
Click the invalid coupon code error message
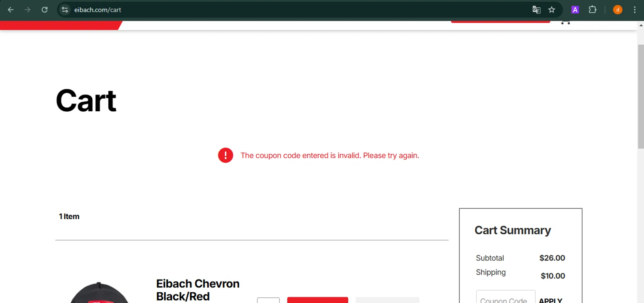330,156
